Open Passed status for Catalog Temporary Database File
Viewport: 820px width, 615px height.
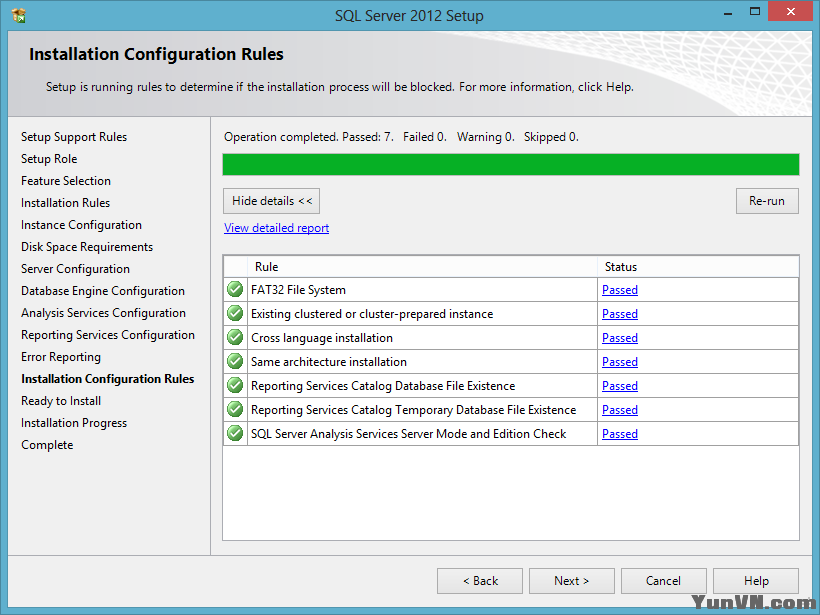(620, 410)
